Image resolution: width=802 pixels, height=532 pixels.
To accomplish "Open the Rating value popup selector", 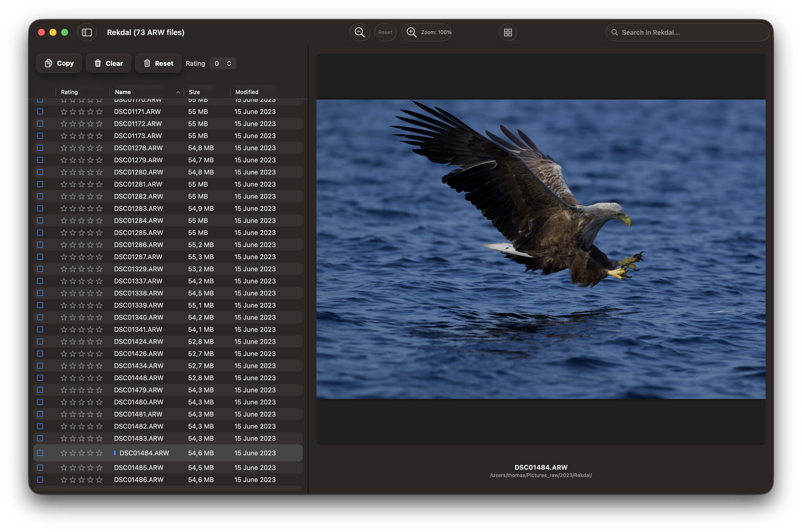I will [223, 64].
